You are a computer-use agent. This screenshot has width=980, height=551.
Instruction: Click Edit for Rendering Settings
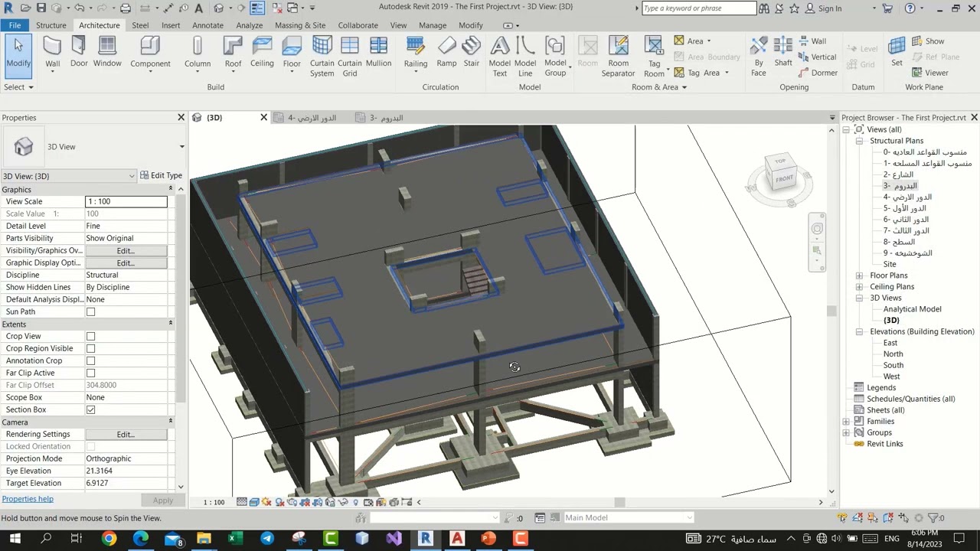(x=126, y=434)
